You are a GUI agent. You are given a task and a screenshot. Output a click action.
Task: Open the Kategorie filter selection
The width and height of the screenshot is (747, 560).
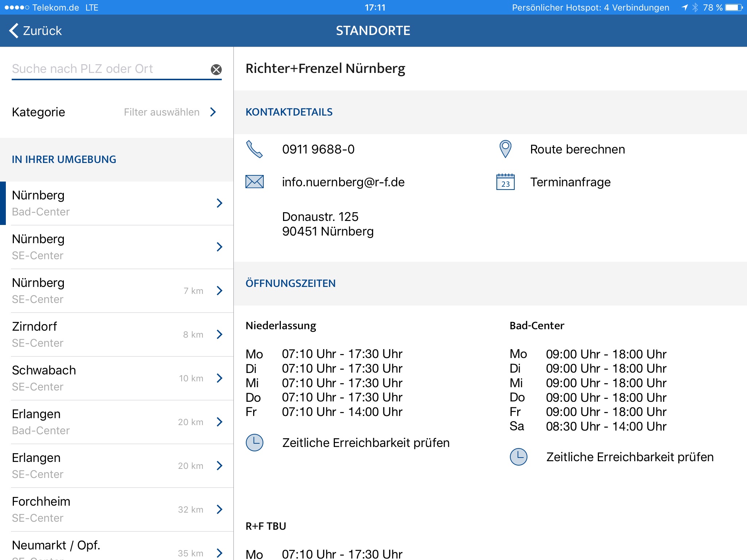coord(117,112)
